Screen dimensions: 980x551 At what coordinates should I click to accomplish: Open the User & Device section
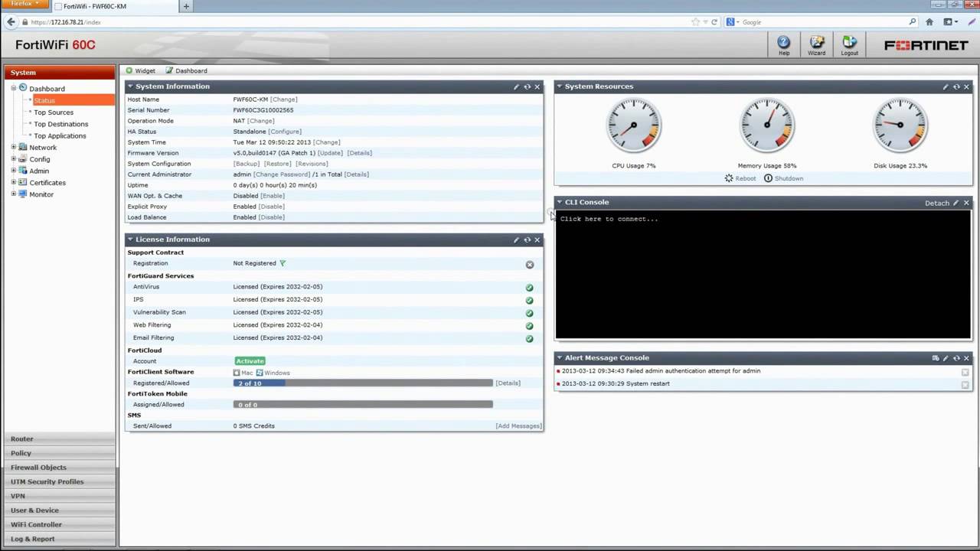(60, 510)
